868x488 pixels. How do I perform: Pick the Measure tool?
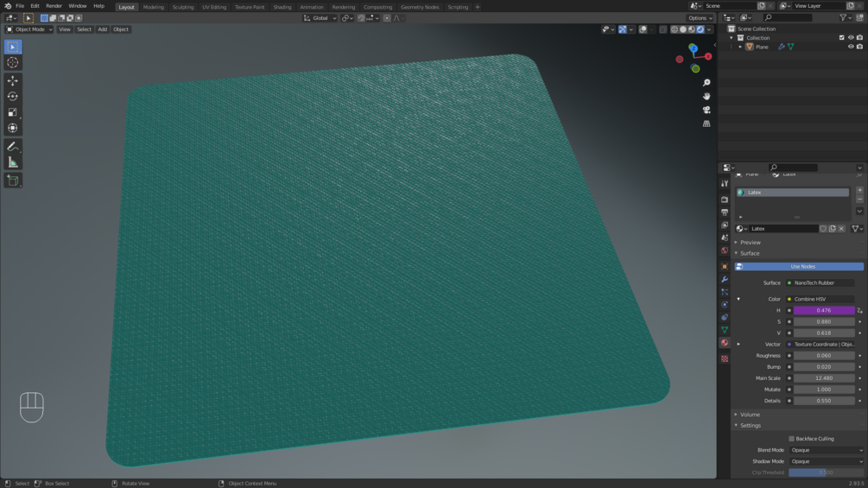[13, 162]
